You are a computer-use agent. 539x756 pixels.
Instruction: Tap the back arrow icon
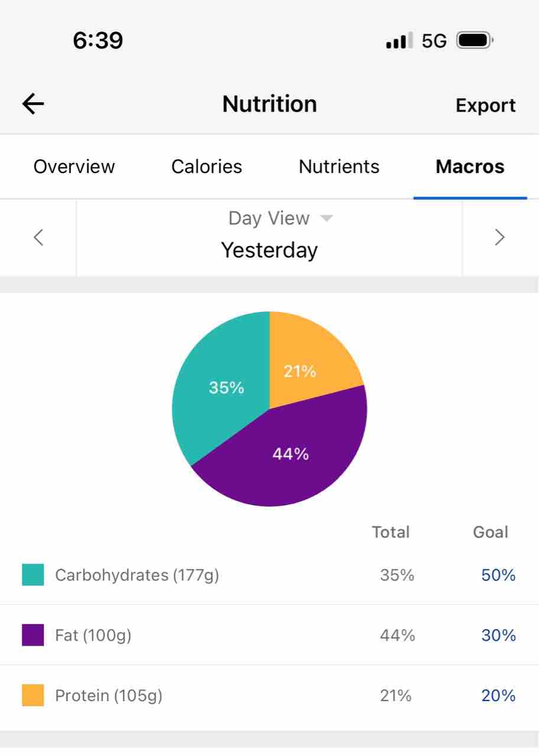coord(33,105)
